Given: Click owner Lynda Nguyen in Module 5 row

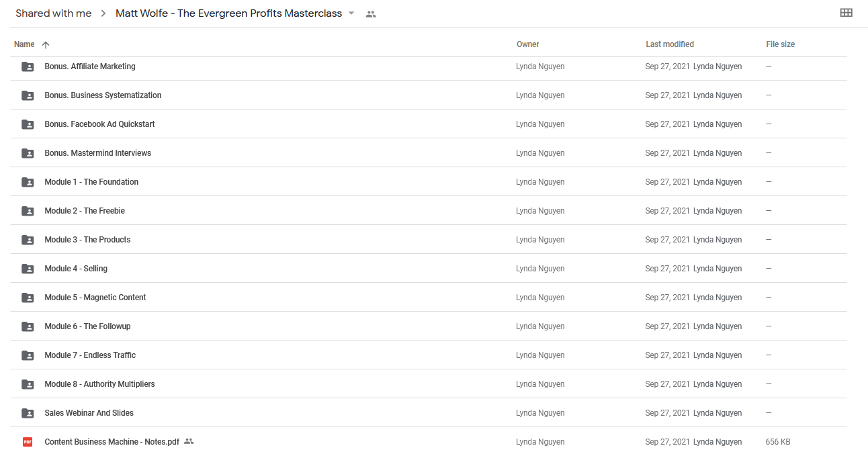Looking at the screenshot, I should click(x=540, y=298).
